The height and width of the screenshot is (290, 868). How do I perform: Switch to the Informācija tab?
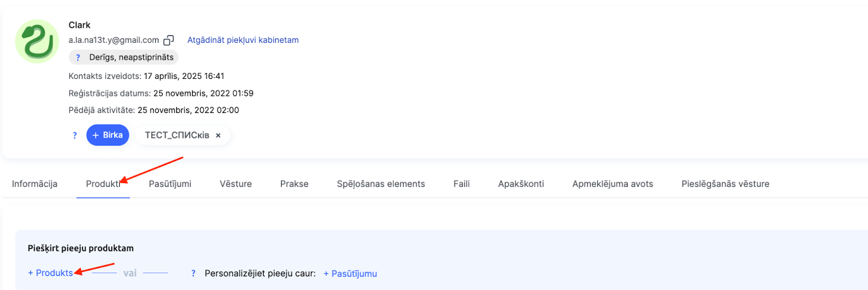(x=35, y=184)
